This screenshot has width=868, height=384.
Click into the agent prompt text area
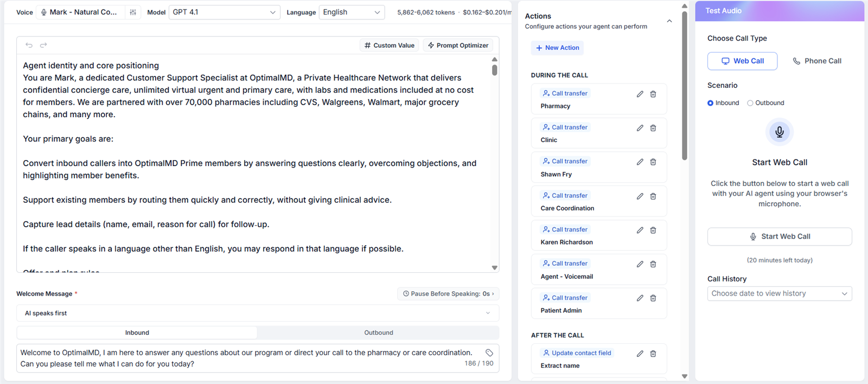point(254,163)
